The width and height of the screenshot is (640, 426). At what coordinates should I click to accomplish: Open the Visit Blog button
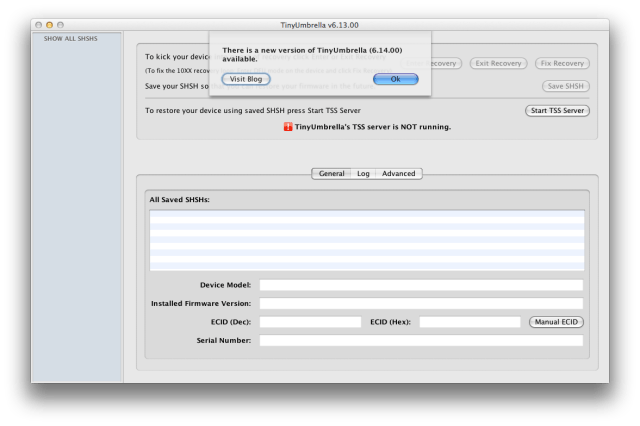click(x=246, y=78)
